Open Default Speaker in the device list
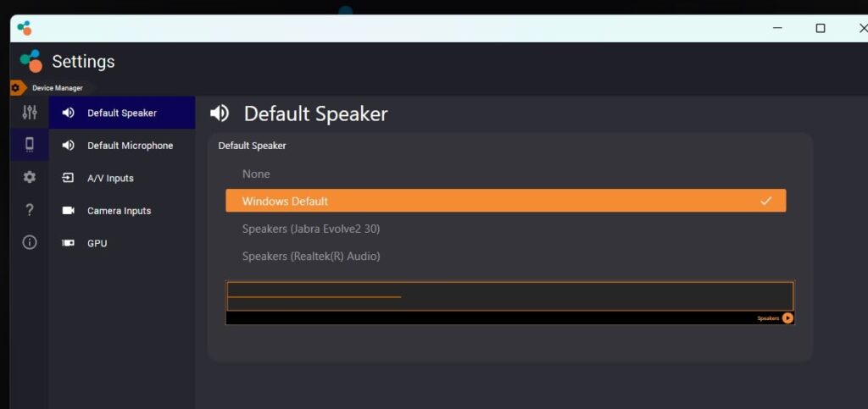 coord(122,113)
